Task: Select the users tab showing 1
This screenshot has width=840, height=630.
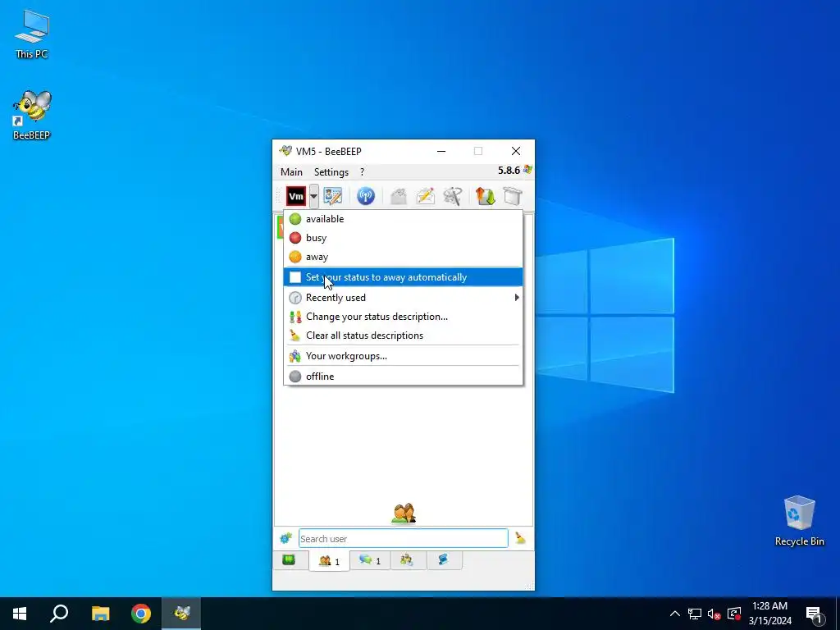Action: [x=329, y=561]
